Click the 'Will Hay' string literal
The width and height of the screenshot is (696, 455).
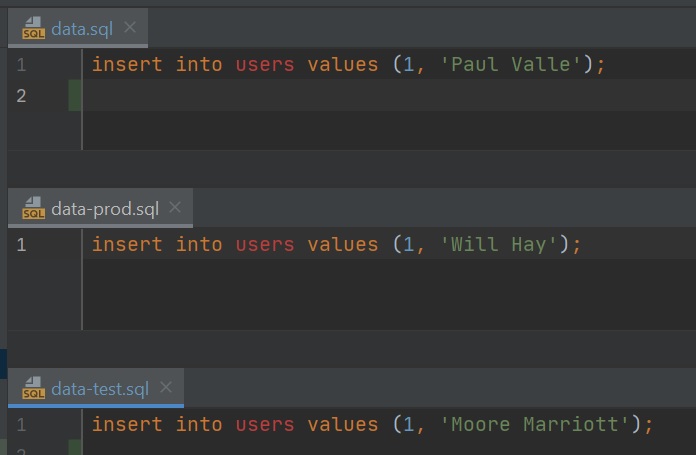[x=499, y=244]
